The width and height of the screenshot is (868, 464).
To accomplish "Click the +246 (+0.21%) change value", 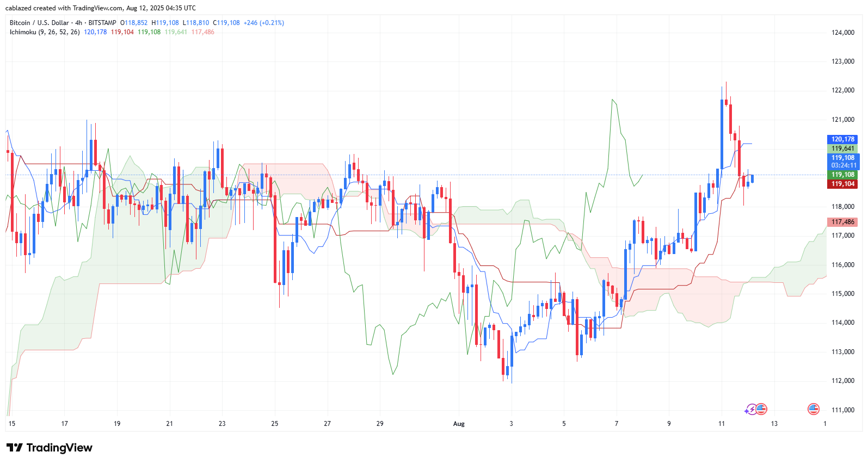I will click(264, 23).
